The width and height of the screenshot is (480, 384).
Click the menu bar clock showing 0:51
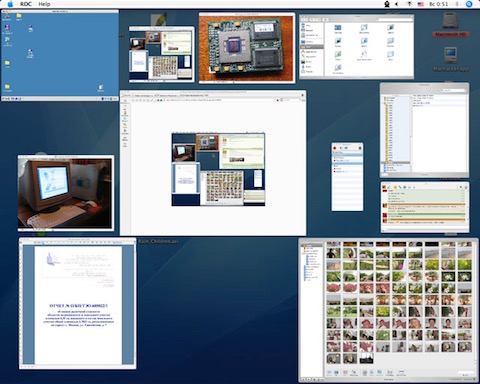(438, 4)
